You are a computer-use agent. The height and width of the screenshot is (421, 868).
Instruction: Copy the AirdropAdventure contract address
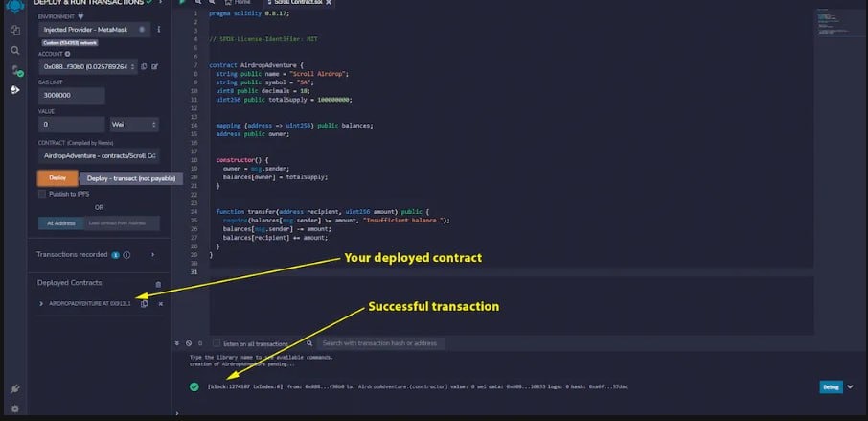[x=145, y=304]
